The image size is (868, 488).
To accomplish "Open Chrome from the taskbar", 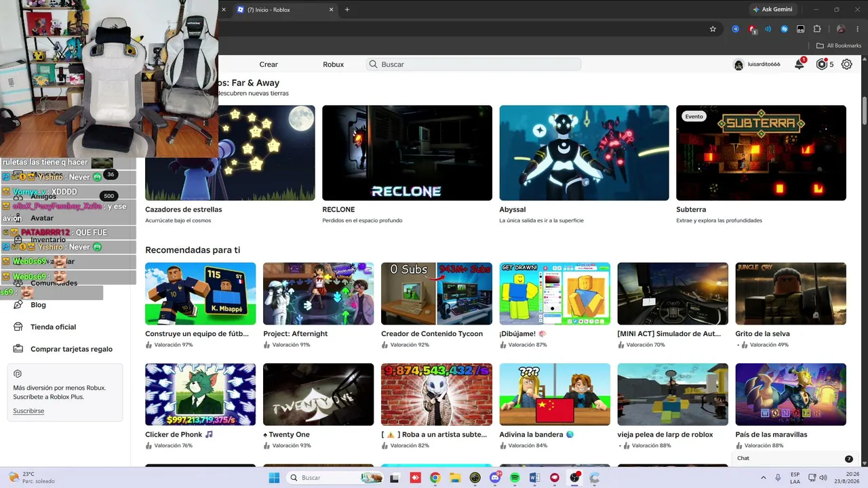I will click(x=435, y=478).
